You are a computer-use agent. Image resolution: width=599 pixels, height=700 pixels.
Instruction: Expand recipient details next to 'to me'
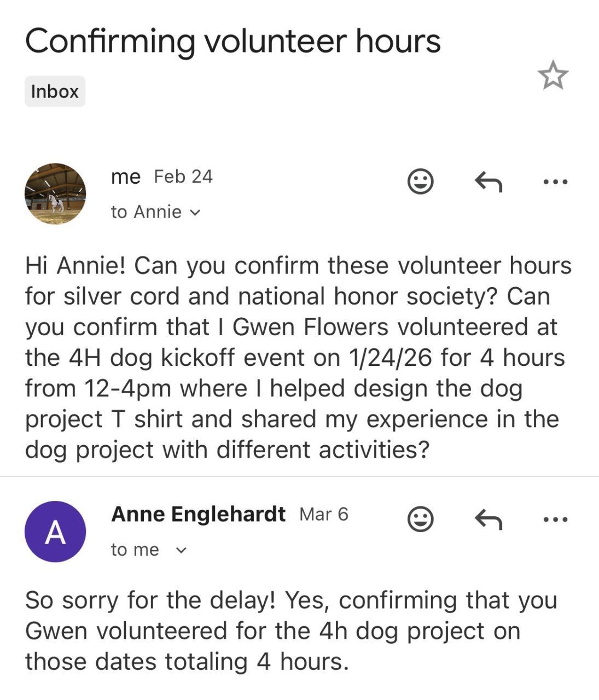coord(181,550)
